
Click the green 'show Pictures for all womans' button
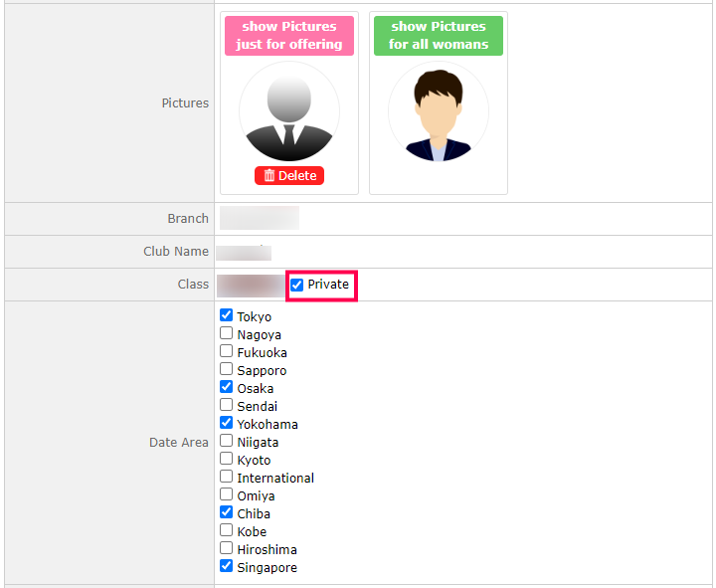click(439, 36)
